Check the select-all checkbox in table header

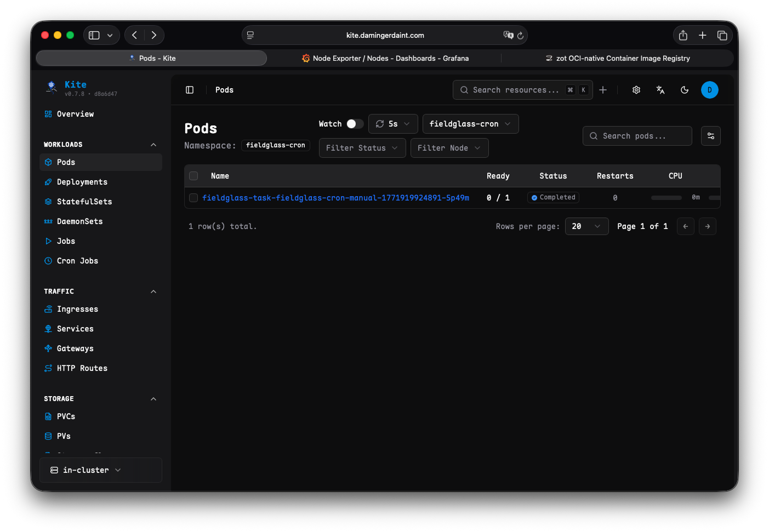[193, 176]
